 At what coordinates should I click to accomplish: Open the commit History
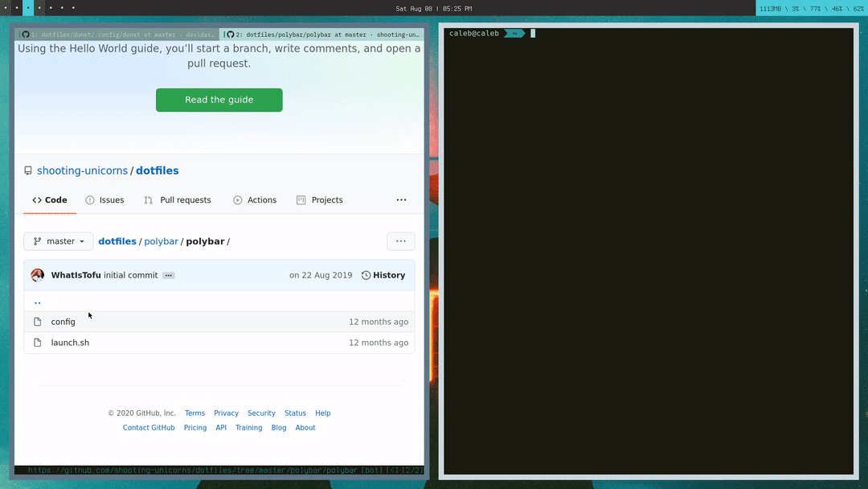coord(383,275)
